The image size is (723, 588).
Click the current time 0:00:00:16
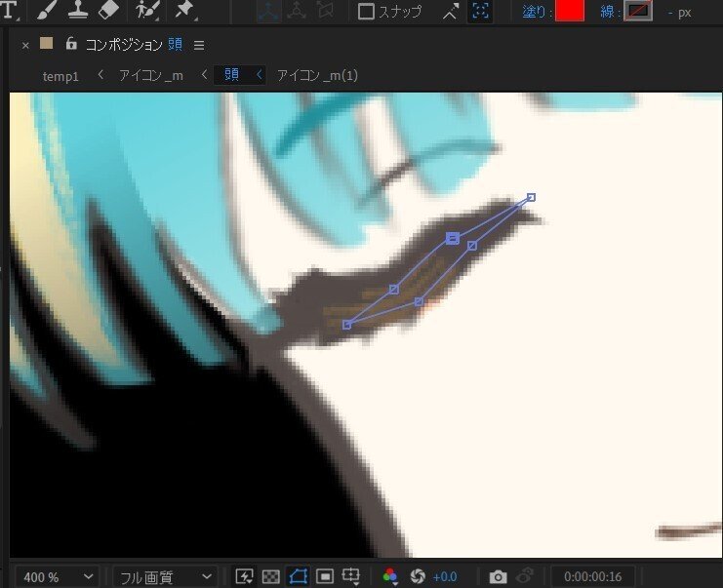click(x=593, y=577)
